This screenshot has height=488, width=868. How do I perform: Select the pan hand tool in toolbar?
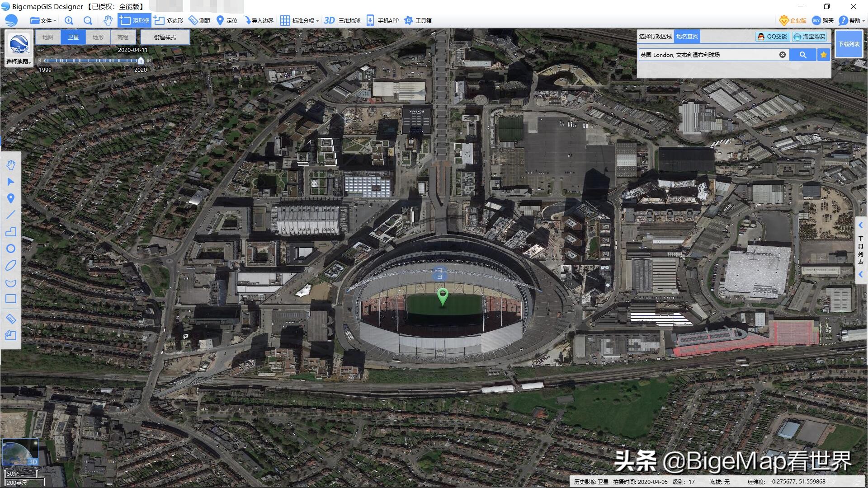[108, 20]
